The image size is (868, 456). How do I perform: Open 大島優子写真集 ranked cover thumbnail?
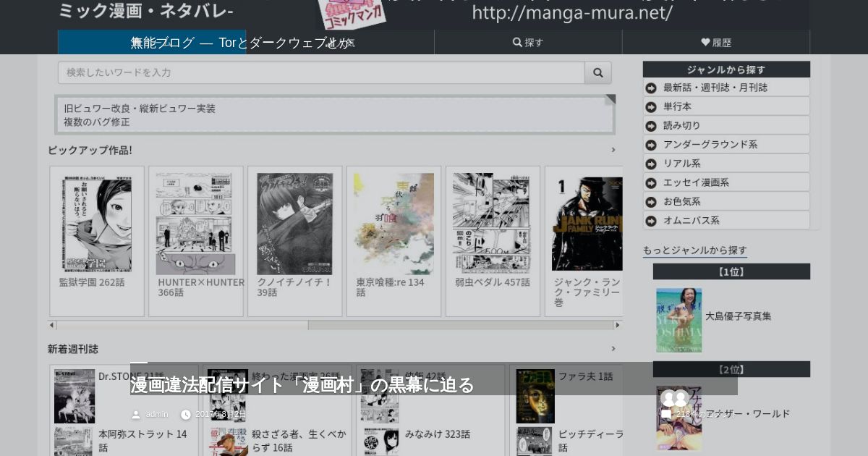click(678, 320)
